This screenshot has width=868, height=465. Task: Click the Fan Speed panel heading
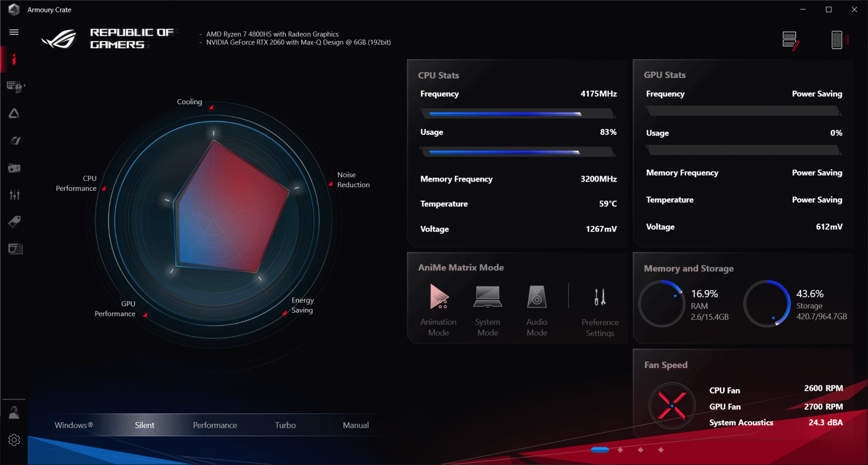point(666,365)
